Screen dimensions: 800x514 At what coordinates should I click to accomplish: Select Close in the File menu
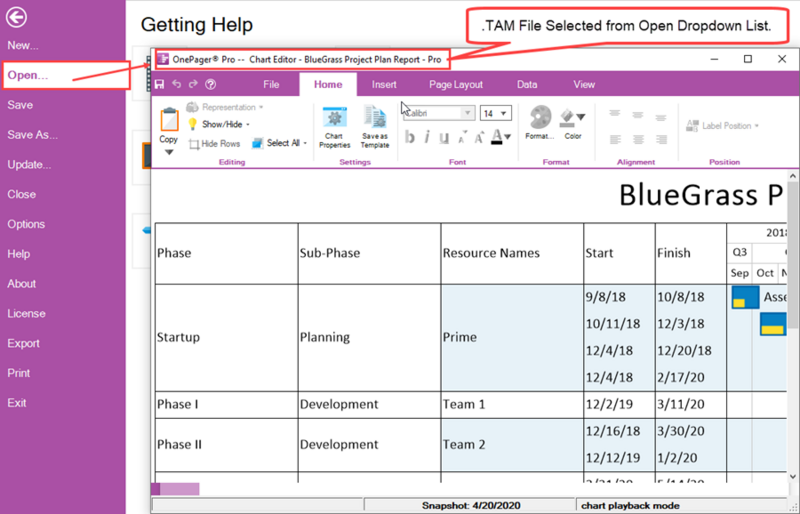click(x=21, y=194)
